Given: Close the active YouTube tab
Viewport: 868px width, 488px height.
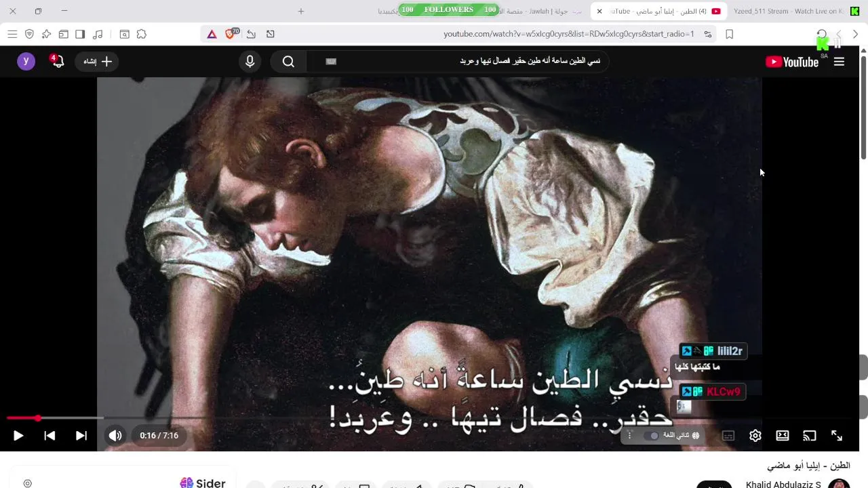Looking at the screenshot, I should coord(599,11).
